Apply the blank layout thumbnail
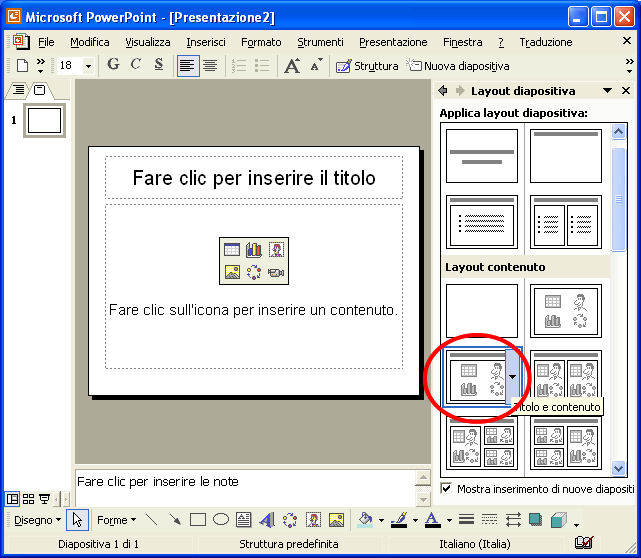Viewport: 641px width, 558px height. tap(482, 311)
